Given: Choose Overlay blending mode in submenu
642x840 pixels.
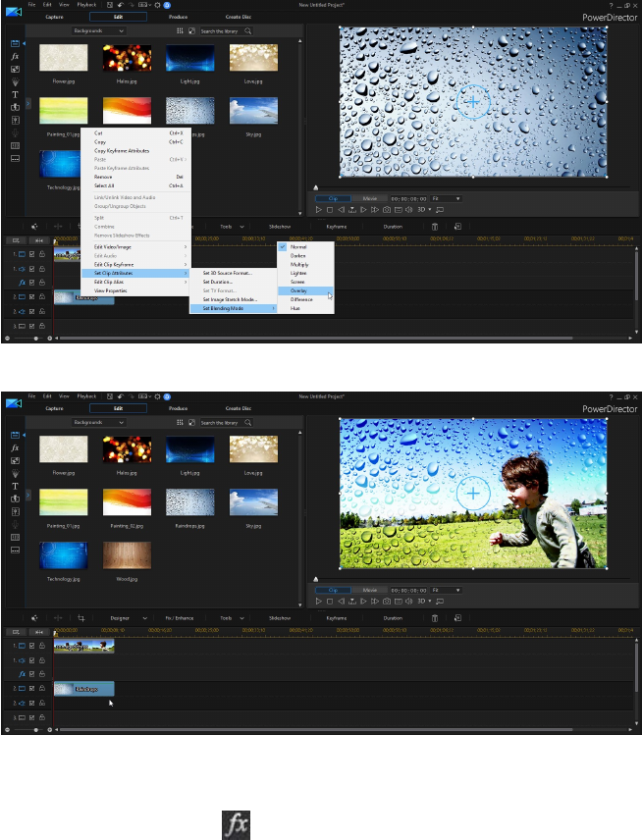Looking at the screenshot, I should (305, 290).
